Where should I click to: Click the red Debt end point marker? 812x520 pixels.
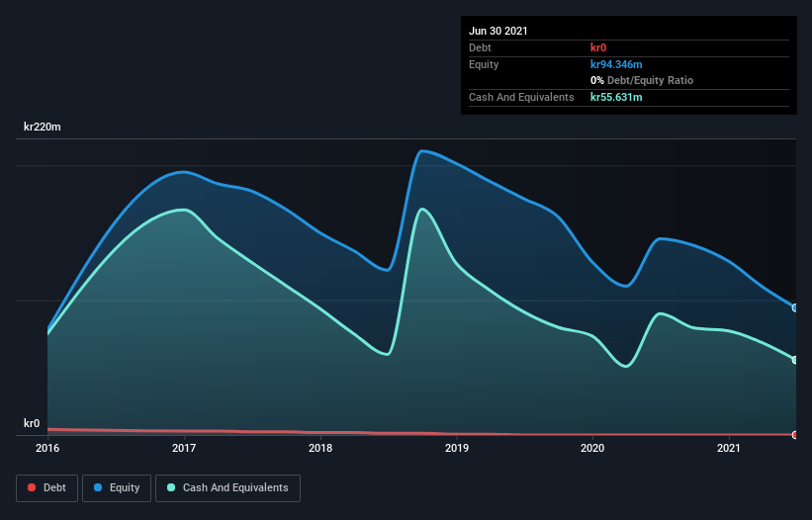tap(795, 435)
